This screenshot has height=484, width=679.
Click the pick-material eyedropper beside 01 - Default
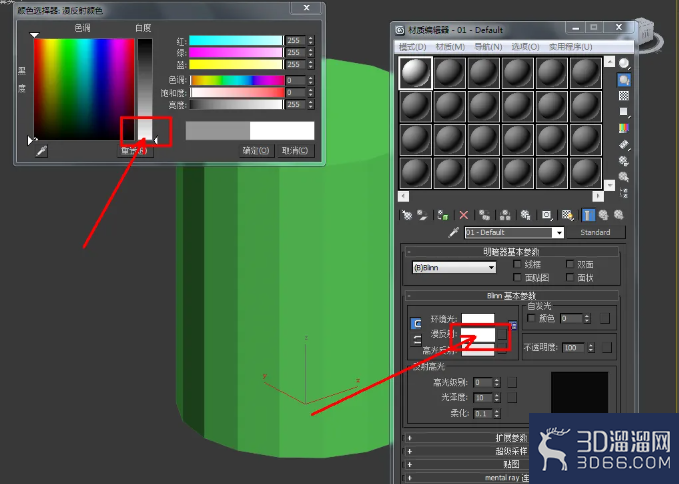[453, 232]
